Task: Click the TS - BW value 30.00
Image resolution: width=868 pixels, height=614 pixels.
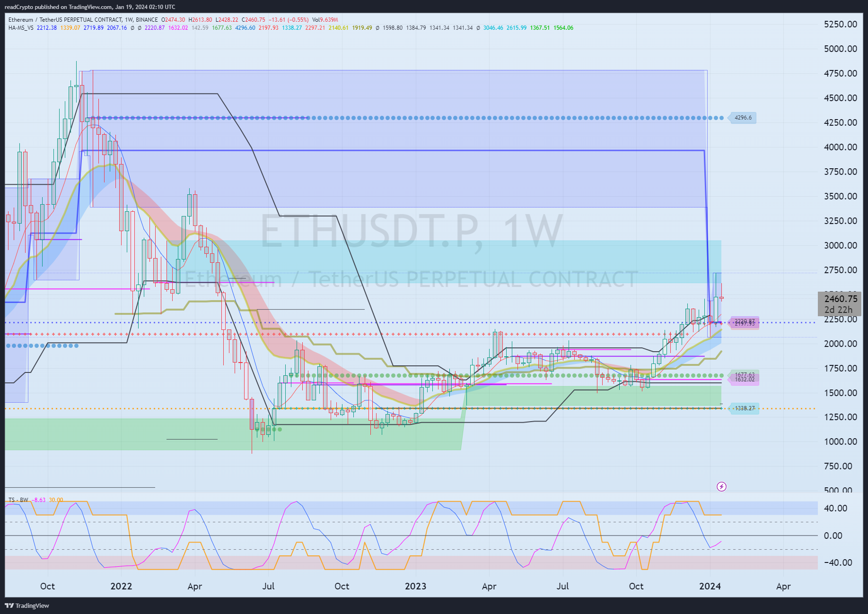Action: [x=56, y=500]
